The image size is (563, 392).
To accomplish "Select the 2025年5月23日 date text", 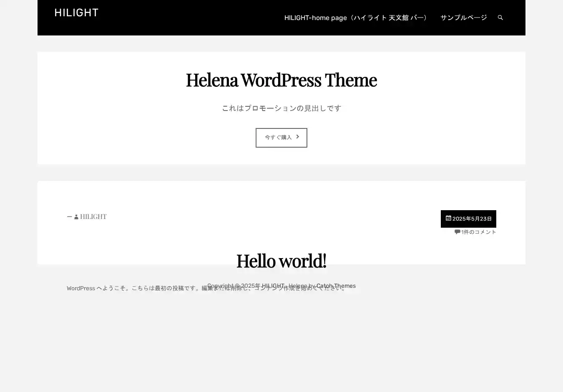I will [x=472, y=219].
